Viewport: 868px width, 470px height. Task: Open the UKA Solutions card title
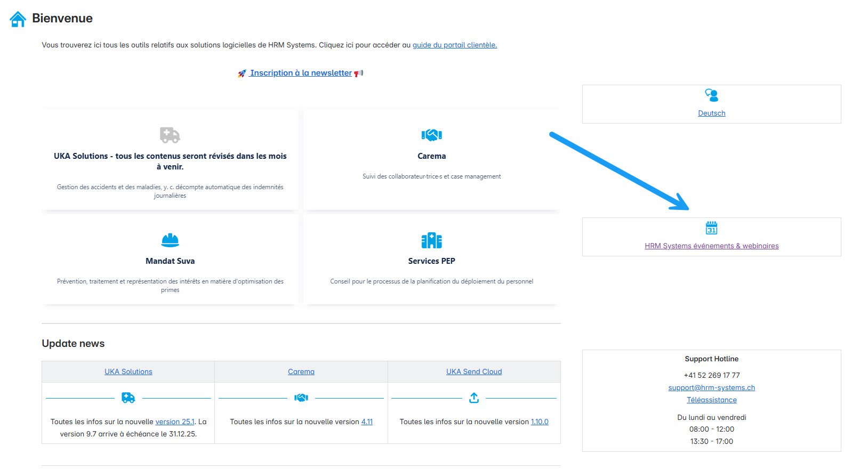pos(170,161)
